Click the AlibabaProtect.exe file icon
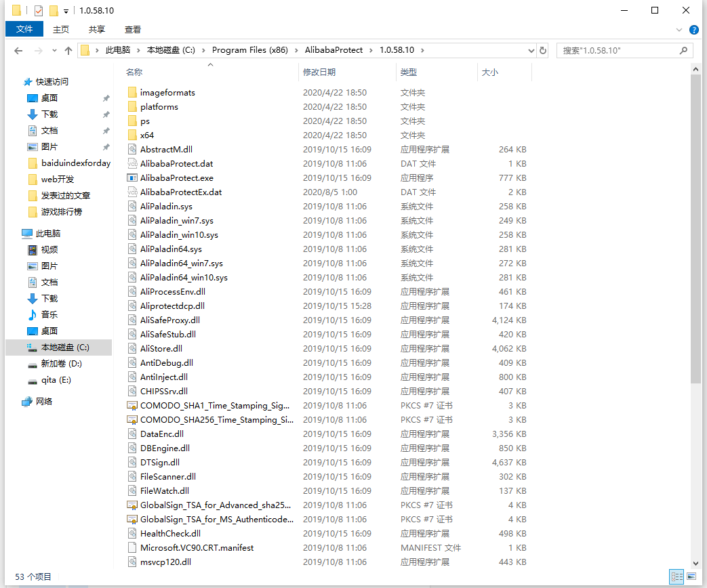Viewport: 707px width, 588px height. [132, 178]
